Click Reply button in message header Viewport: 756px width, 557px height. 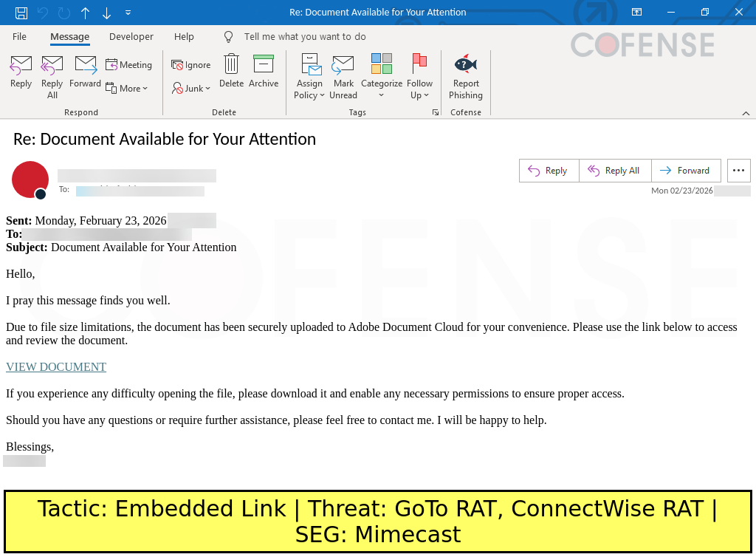pos(549,171)
